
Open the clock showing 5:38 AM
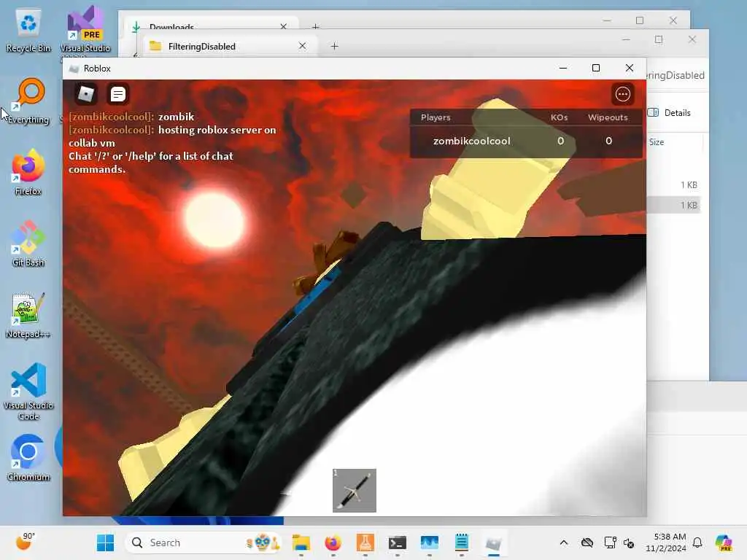[665, 542]
